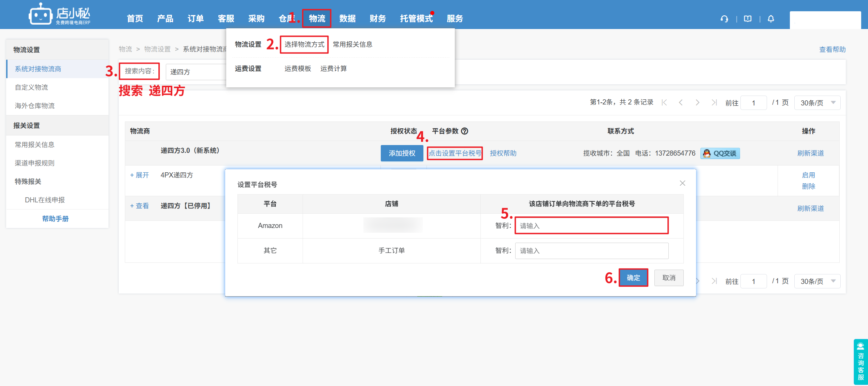Click the notification bell icon

click(771, 19)
